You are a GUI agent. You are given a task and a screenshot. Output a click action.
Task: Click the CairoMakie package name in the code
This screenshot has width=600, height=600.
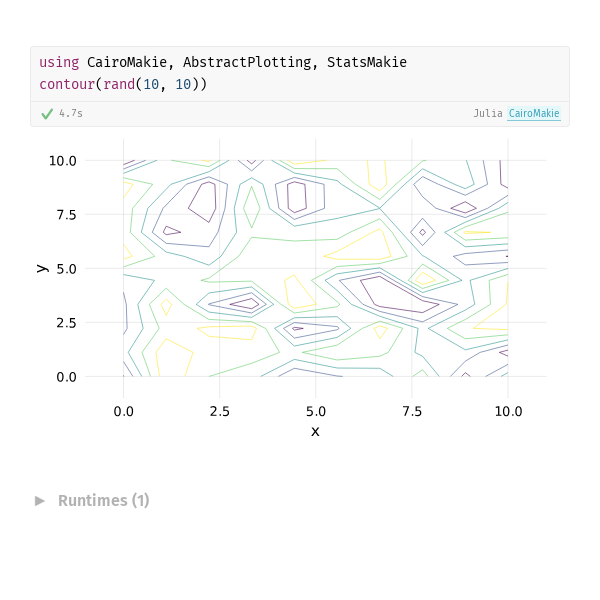pyautogui.click(x=127, y=62)
